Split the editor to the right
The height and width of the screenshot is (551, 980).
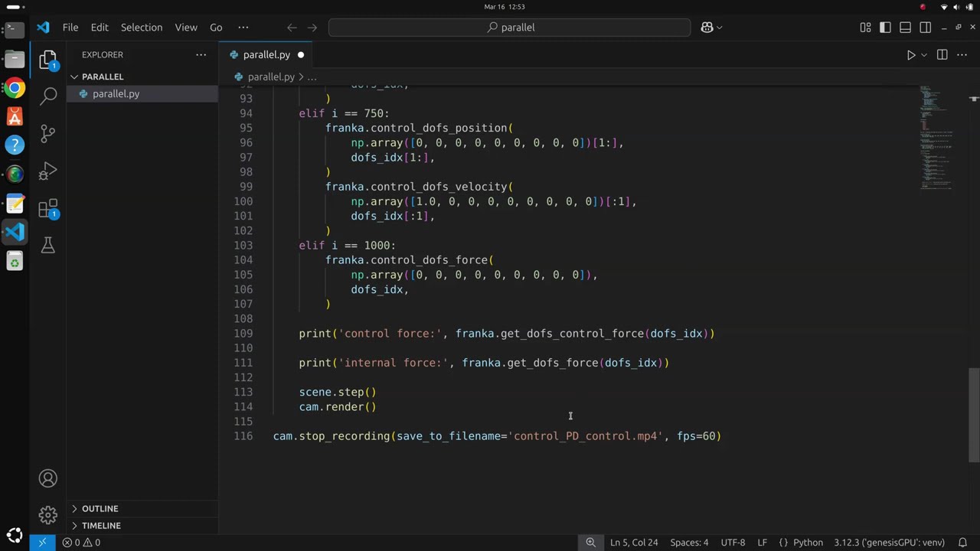942,55
